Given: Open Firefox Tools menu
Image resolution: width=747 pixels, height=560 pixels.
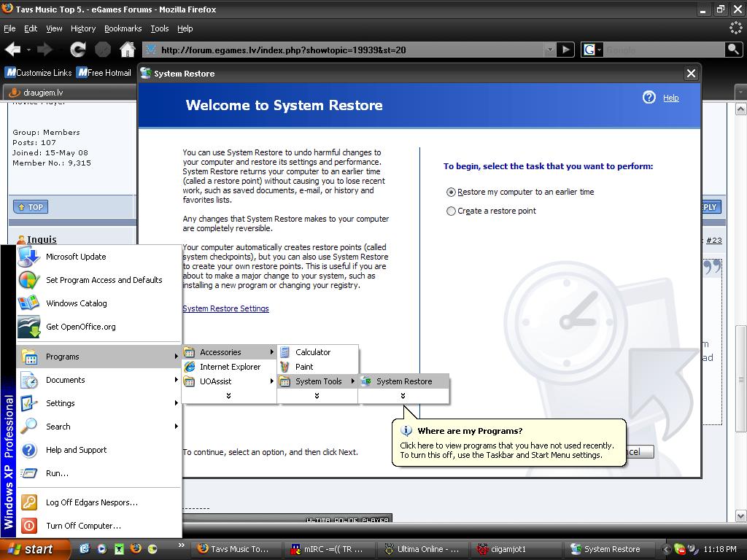Looking at the screenshot, I should tap(160, 28).
